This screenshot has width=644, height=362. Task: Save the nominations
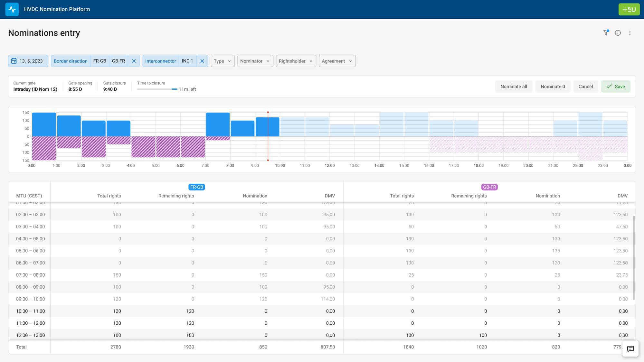[x=615, y=87]
